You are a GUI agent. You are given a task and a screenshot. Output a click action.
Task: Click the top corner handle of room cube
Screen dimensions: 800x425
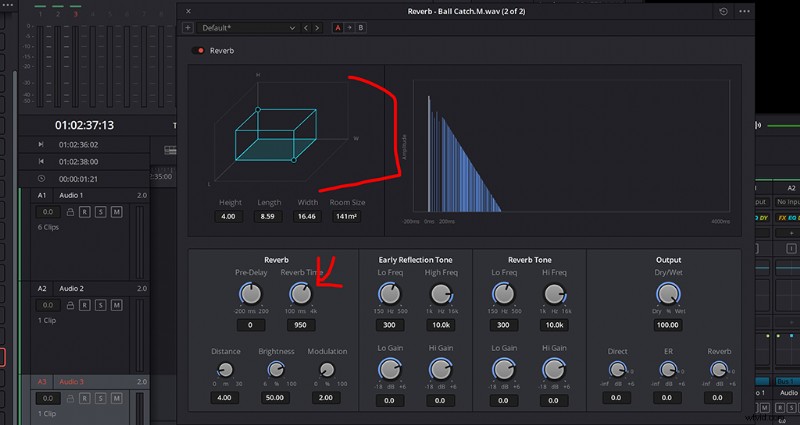click(x=258, y=110)
